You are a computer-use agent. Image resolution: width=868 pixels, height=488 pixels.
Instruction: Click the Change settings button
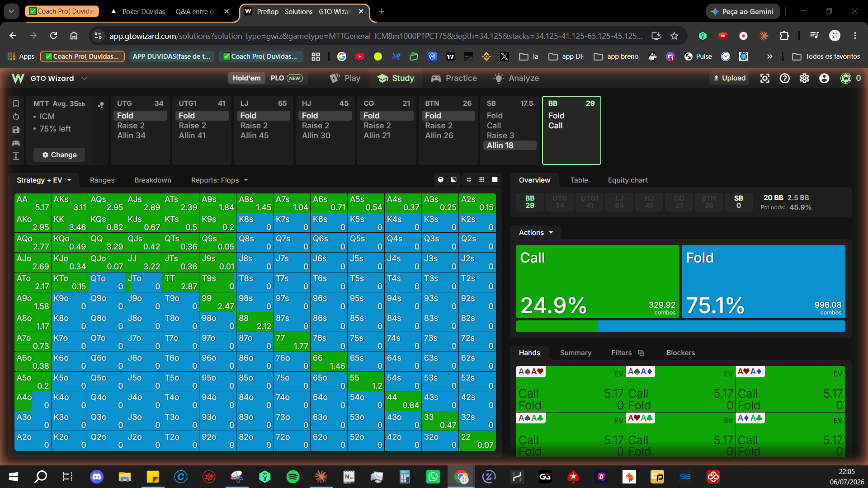(59, 155)
